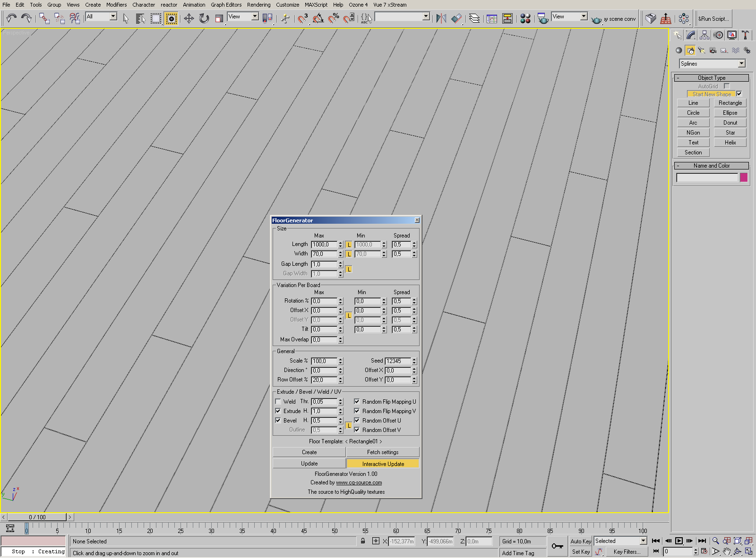Click the magenta object color swatch

[744, 178]
